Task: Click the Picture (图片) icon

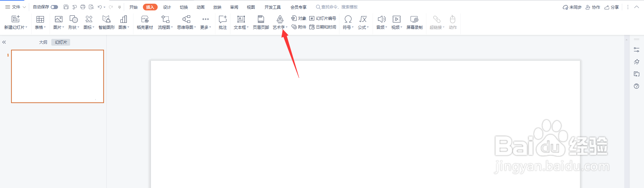Action: point(59,19)
